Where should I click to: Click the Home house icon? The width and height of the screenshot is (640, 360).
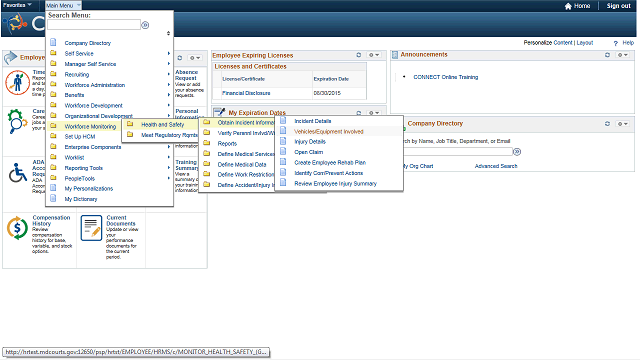click(568, 6)
